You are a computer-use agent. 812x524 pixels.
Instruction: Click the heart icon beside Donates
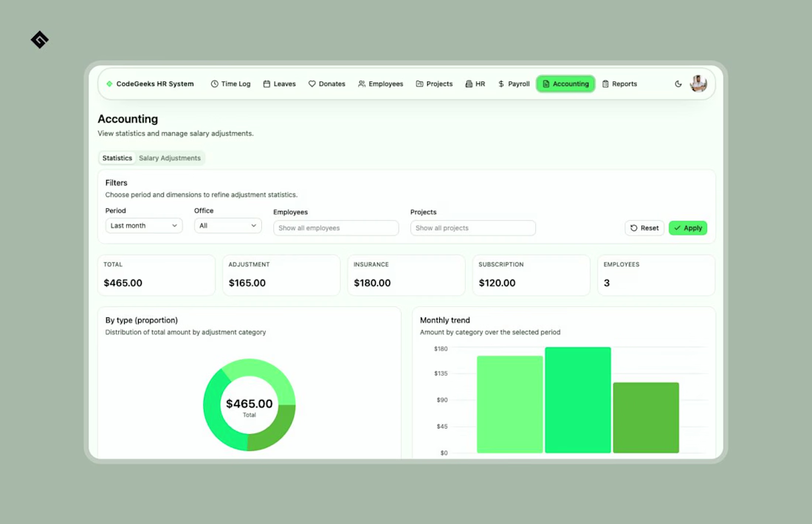pyautogui.click(x=312, y=84)
